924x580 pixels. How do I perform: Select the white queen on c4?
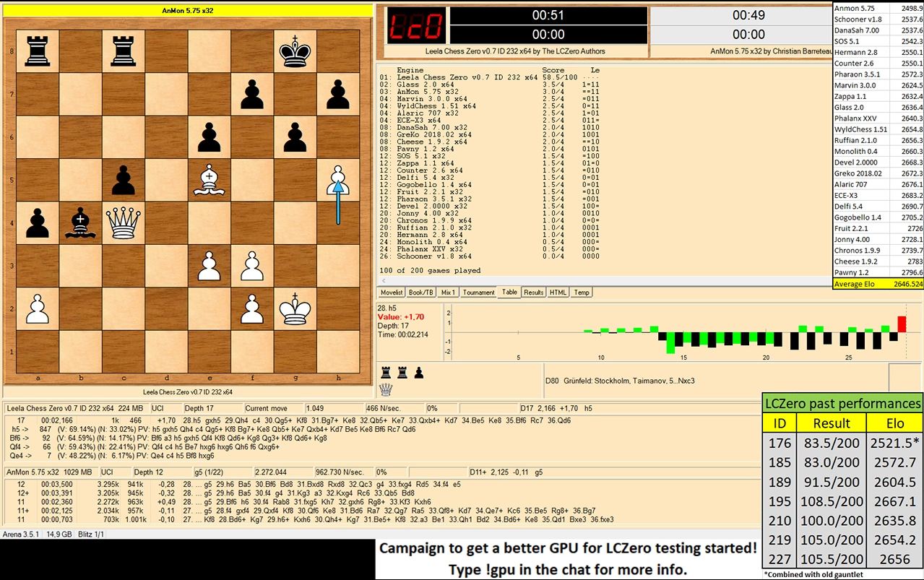(x=123, y=223)
